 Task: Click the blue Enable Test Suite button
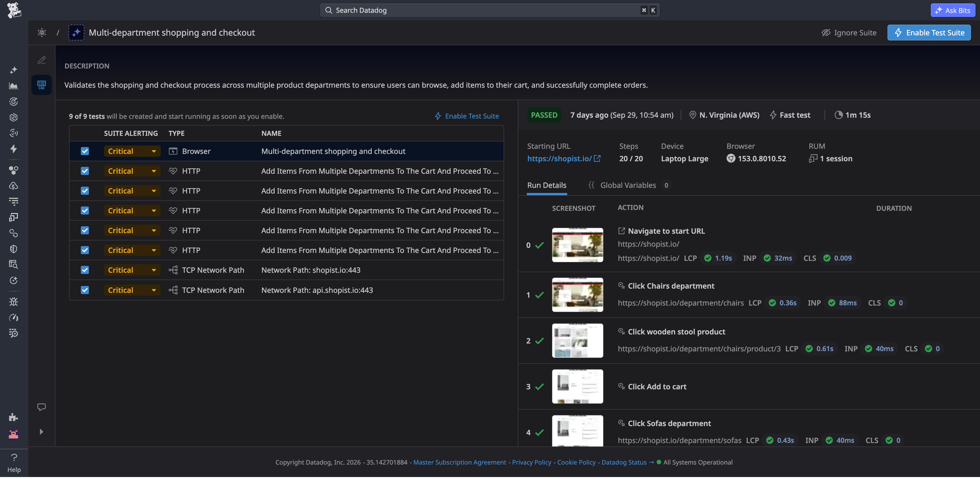929,33
